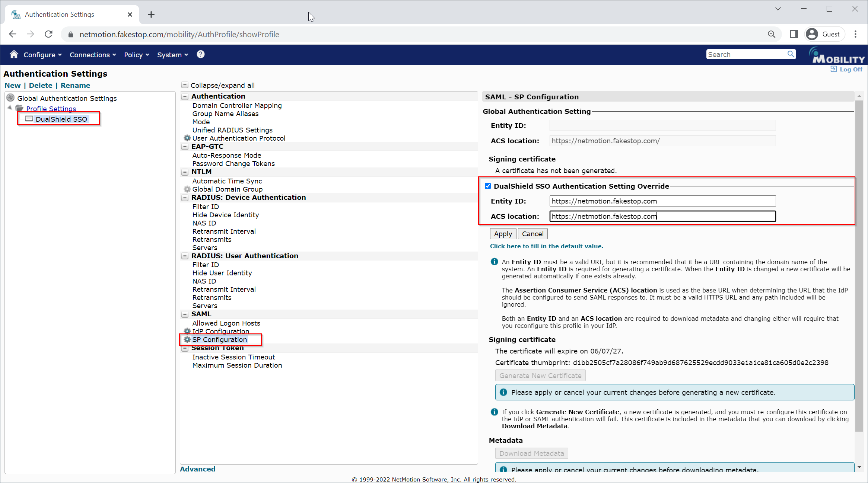Viewport: 868px width, 483px height.
Task: Click the Home icon in the navigation bar
Action: click(14, 54)
